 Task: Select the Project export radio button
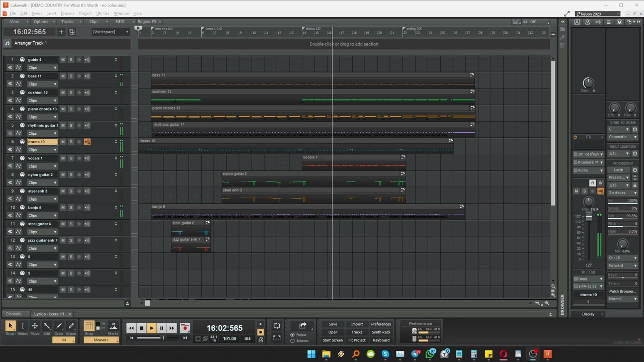coord(292,335)
